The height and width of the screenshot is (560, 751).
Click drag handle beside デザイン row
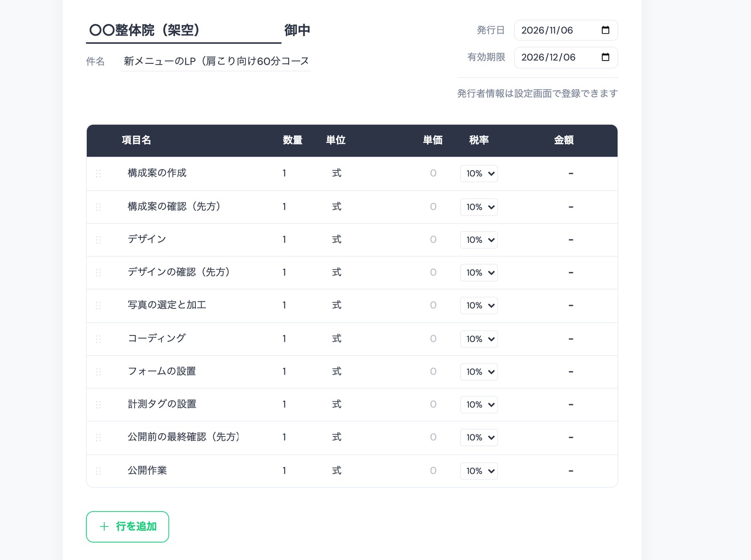(99, 240)
